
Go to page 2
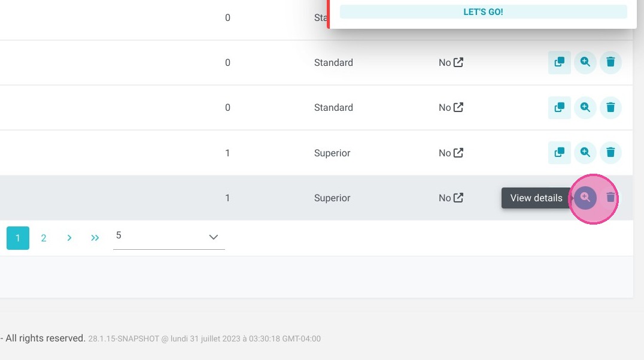tap(44, 238)
